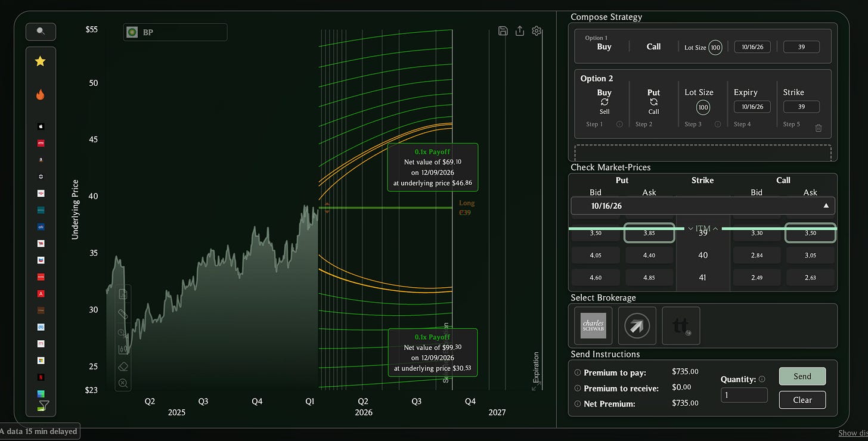Click the Clear button

click(x=802, y=400)
